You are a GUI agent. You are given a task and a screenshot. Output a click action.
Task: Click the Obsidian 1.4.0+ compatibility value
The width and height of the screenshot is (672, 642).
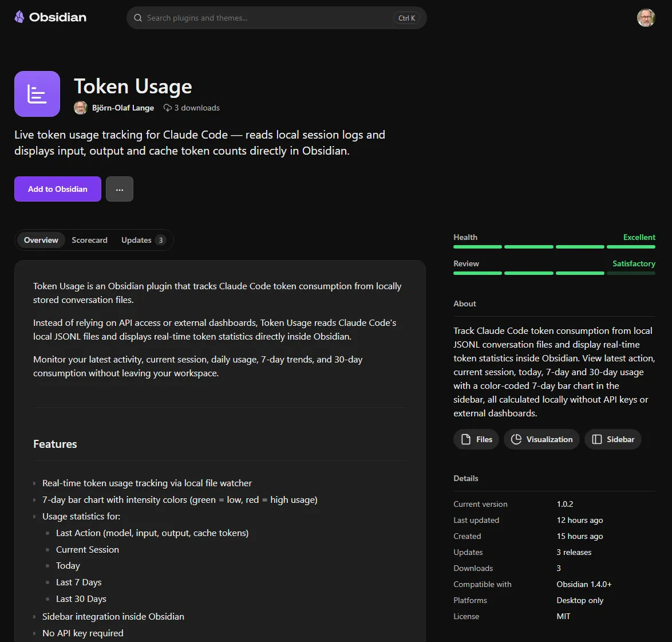coord(584,585)
